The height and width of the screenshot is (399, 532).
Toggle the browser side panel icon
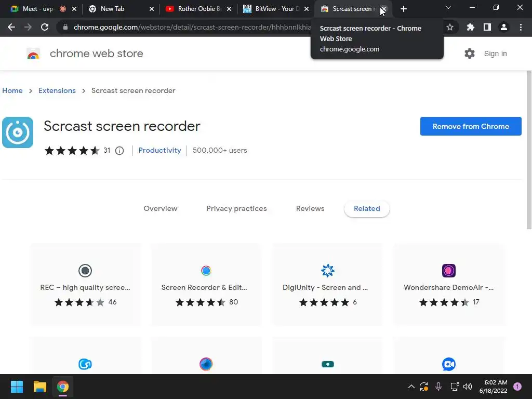click(x=487, y=27)
